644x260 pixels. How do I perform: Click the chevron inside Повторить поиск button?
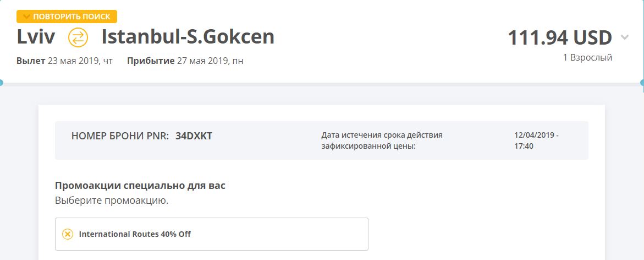pyautogui.click(x=26, y=17)
